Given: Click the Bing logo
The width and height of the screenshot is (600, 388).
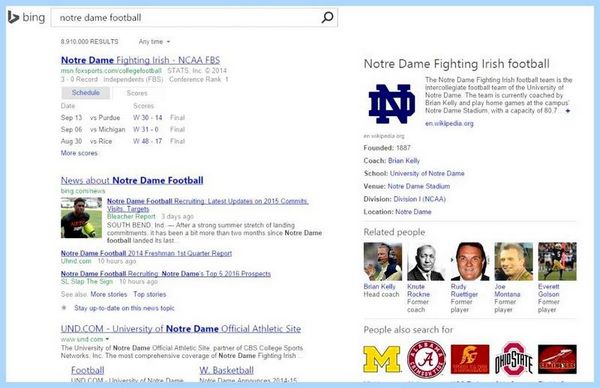Looking at the screenshot, I should tap(26, 17).
